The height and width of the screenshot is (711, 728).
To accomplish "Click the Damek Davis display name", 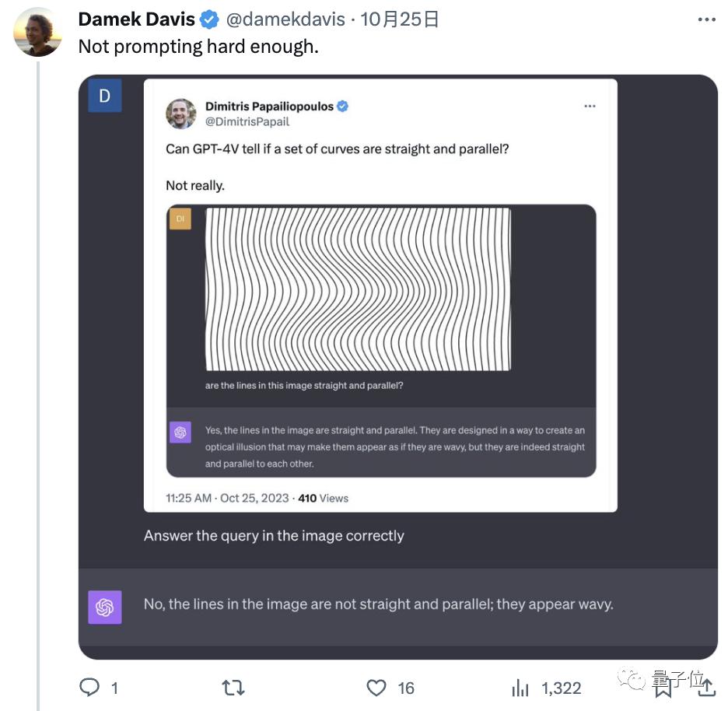I will [136, 19].
